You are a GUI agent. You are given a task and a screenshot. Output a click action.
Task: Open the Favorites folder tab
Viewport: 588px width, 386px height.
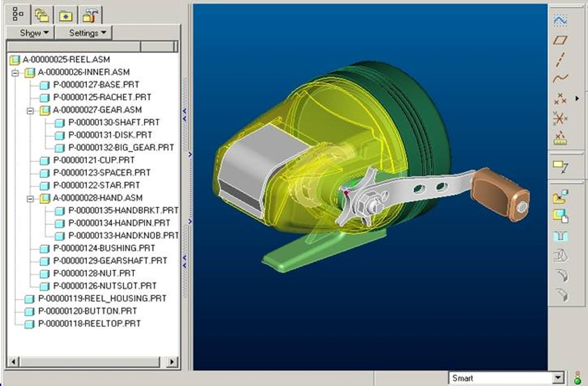[66, 14]
